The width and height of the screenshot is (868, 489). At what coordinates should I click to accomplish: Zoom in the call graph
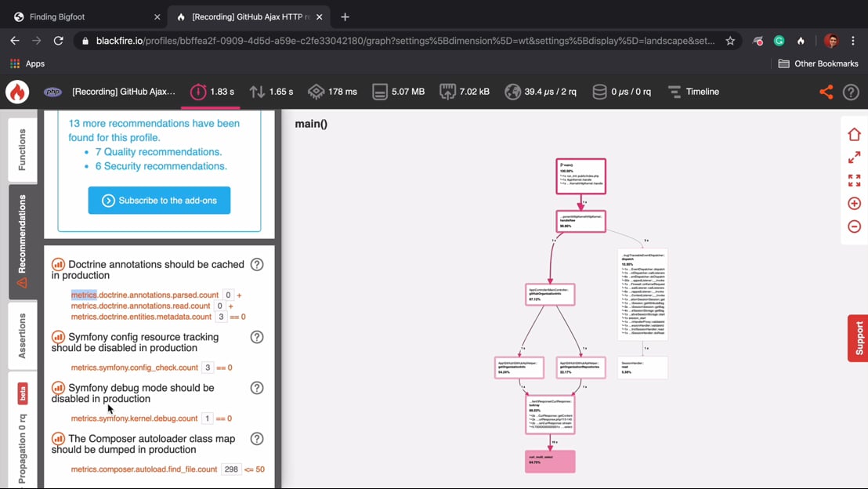[x=854, y=203]
